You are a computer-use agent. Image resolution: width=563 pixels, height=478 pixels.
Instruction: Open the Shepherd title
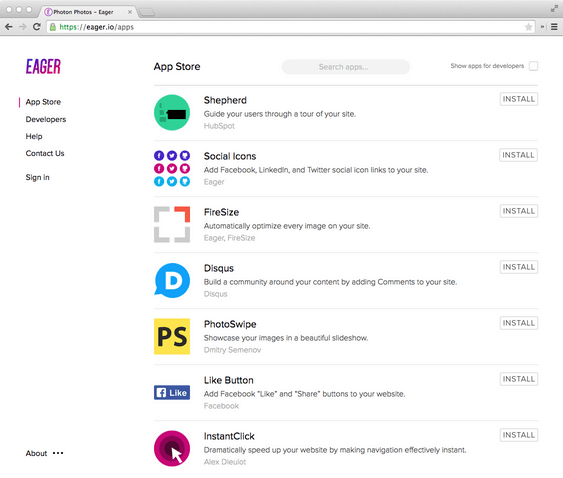coord(225,100)
